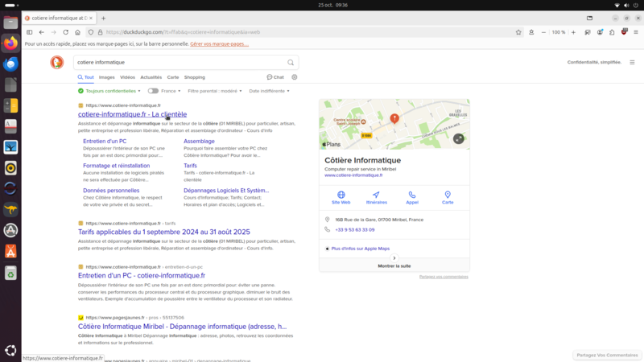644x362 pixels.
Task: Open the site security shield icon
Action: click(x=91, y=32)
